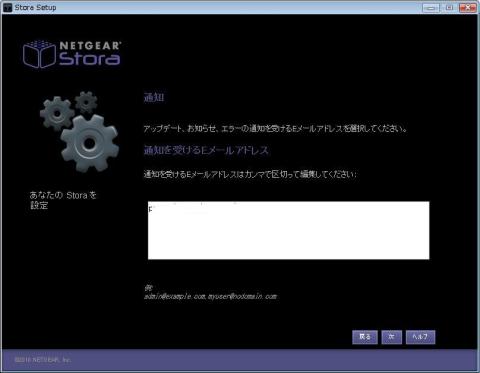Click the example address admin@example.com text
The image size is (480, 373).
pyautogui.click(x=175, y=296)
